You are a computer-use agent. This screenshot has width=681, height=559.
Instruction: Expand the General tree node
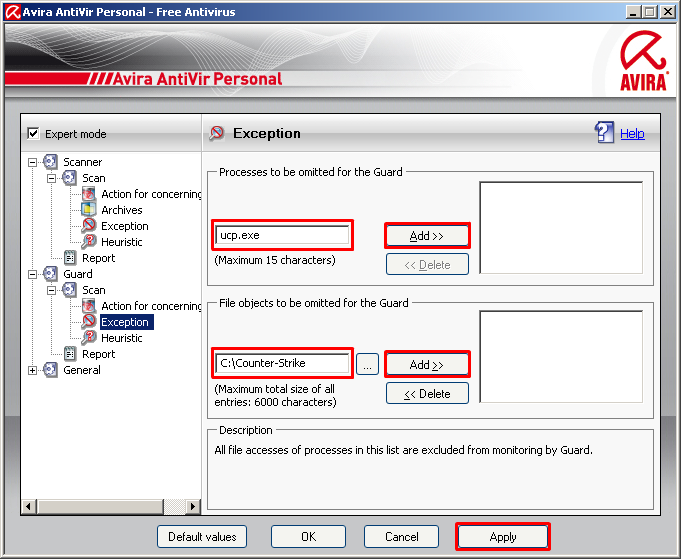click(x=32, y=370)
